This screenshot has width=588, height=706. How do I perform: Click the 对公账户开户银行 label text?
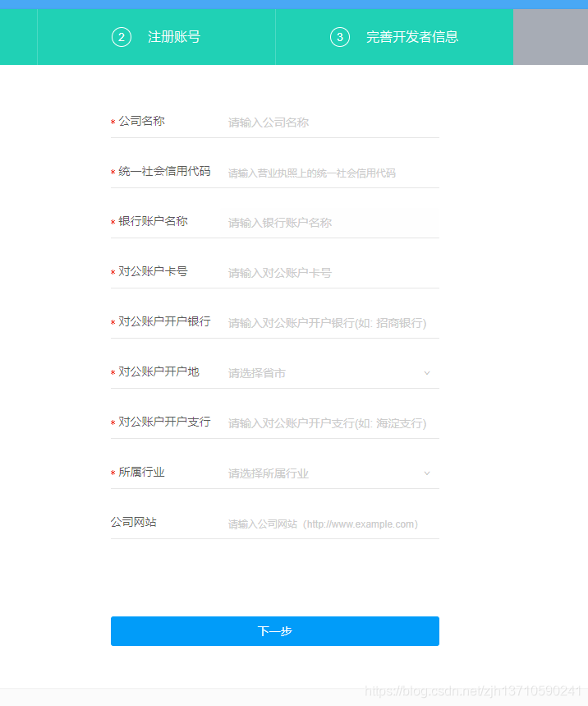165,321
